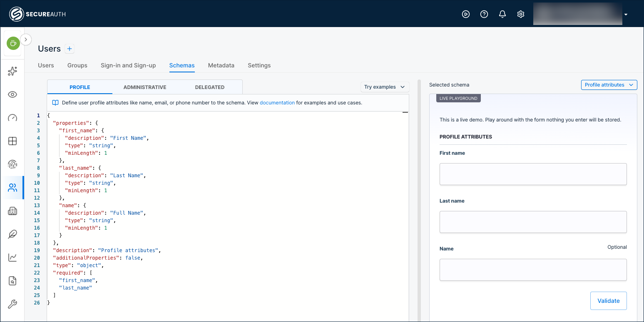Open the sparkles icon in the sidebar

[12, 71]
